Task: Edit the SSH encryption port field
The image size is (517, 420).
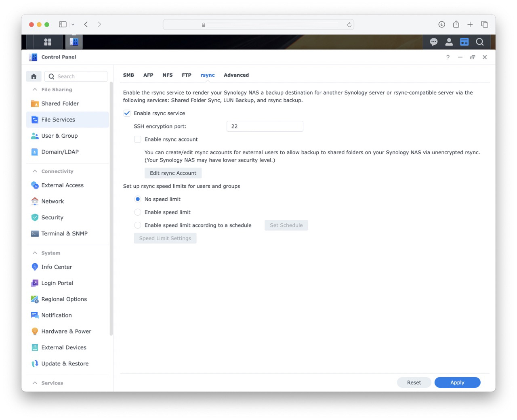Action: (265, 126)
